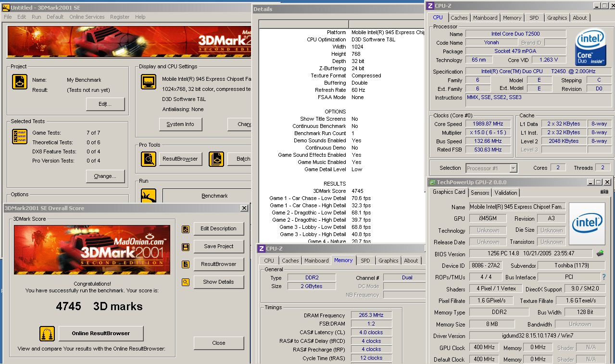The height and width of the screenshot is (364, 615).
Task: Click the Show Details button
Action: (x=219, y=282)
